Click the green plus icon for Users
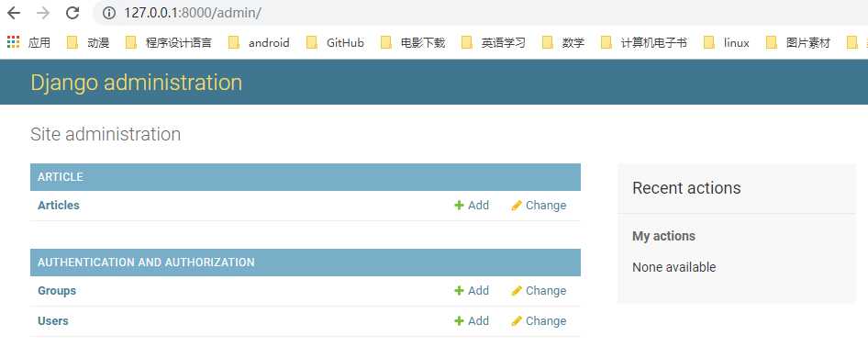 [x=459, y=321]
